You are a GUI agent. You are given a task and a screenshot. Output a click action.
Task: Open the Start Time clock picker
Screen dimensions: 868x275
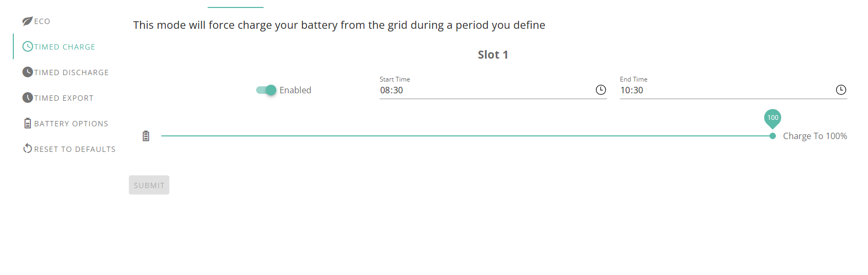click(x=601, y=90)
